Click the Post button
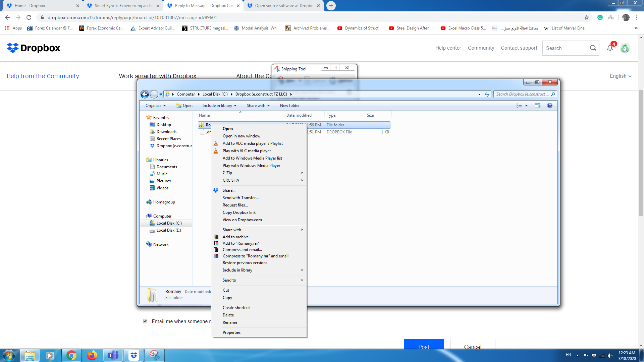644x362 pixels. 423,347
